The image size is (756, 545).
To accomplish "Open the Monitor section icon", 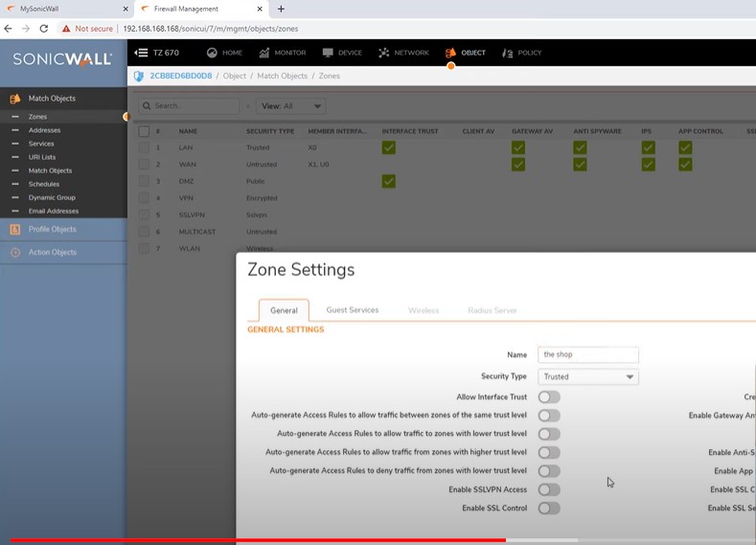I will tap(263, 53).
